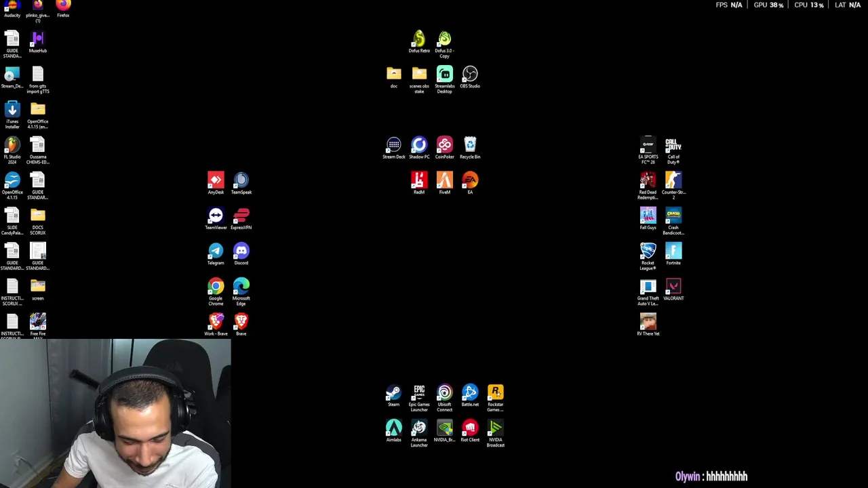Launch the Firefox desktop shortcut
This screenshot has width=868, height=488.
pos(63,8)
